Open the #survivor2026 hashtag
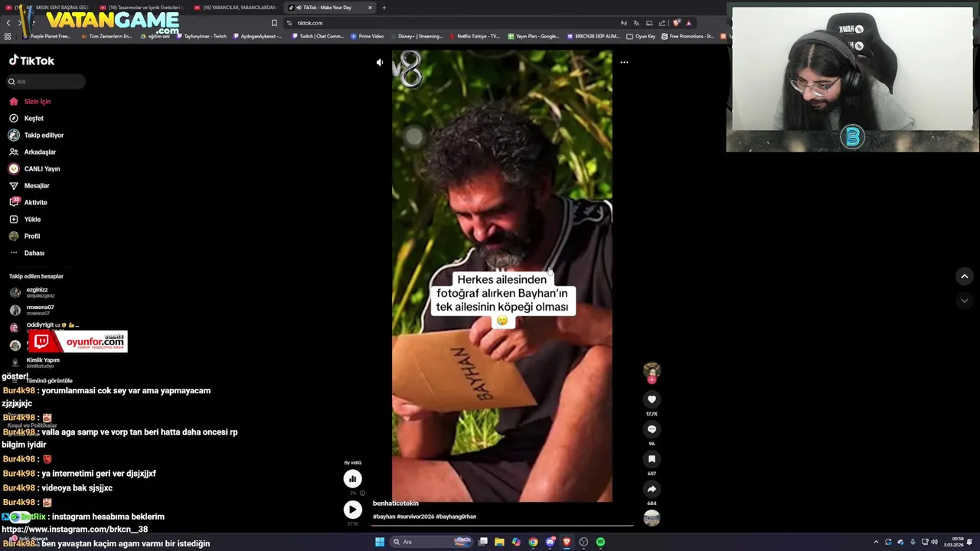The height and width of the screenshot is (551, 980). 416,517
